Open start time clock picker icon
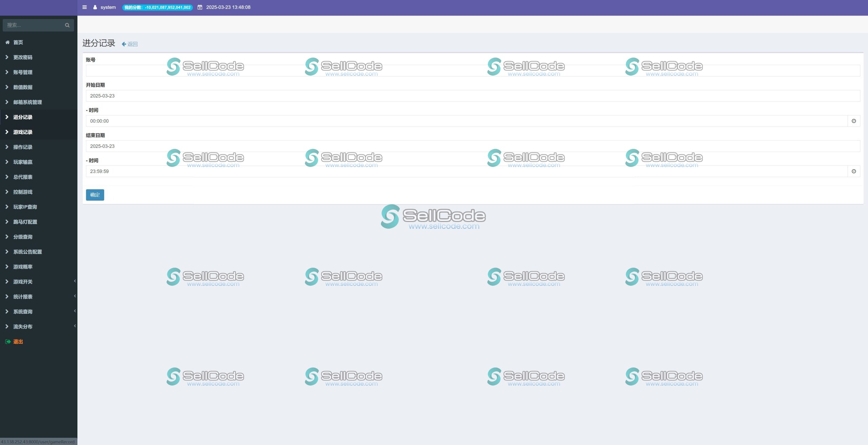This screenshot has width=868, height=445. (x=854, y=121)
